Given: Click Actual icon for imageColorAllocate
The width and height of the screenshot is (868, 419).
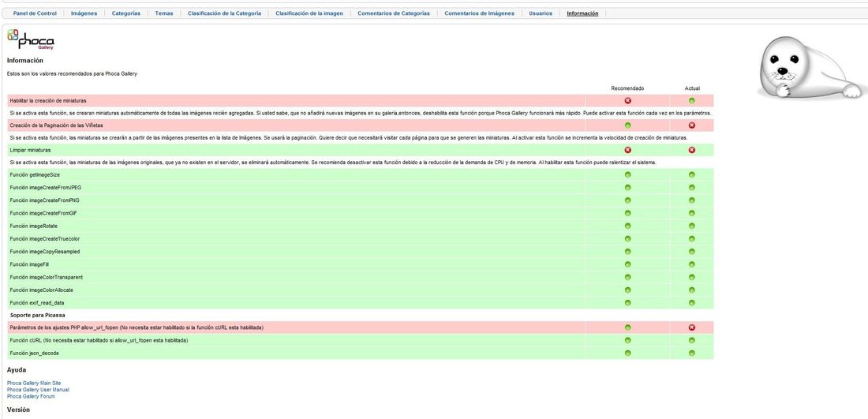Looking at the screenshot, I should (x=691, y=290).
